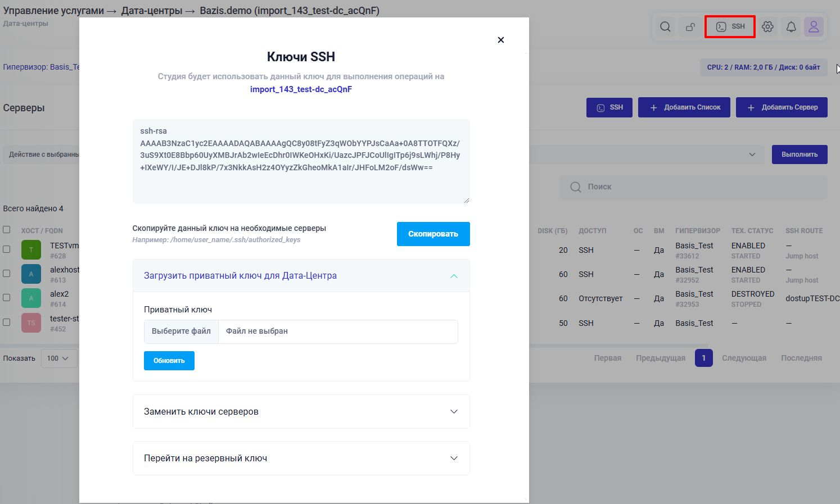Image resolution: width=840 pixels, height=504 pixels.
Task: Click the Обновить button
Action: click(x=169, y=361)
